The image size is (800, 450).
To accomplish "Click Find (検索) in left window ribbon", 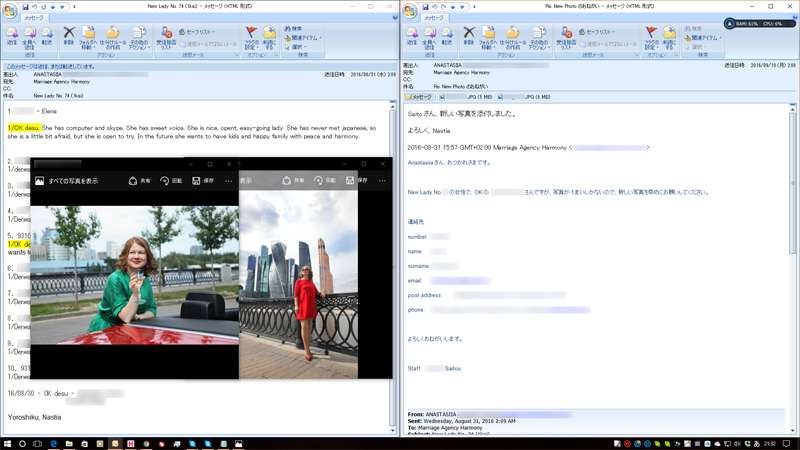I will click(293, 29).
